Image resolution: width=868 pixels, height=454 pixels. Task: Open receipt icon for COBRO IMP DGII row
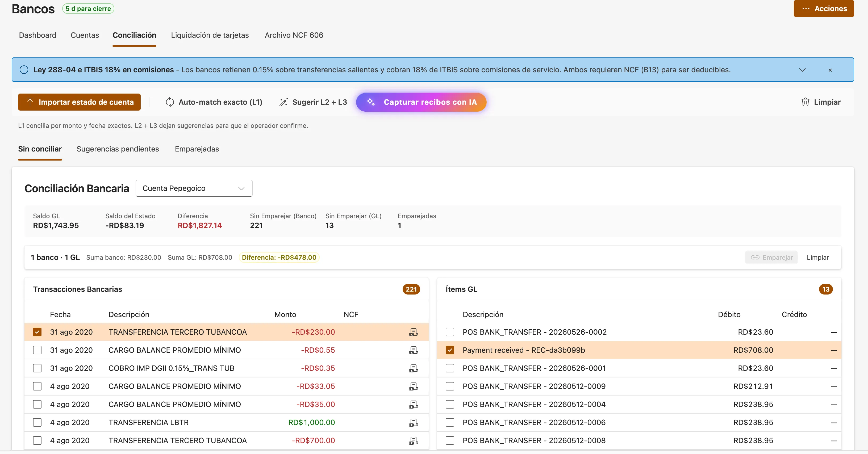tap(414, 368)
